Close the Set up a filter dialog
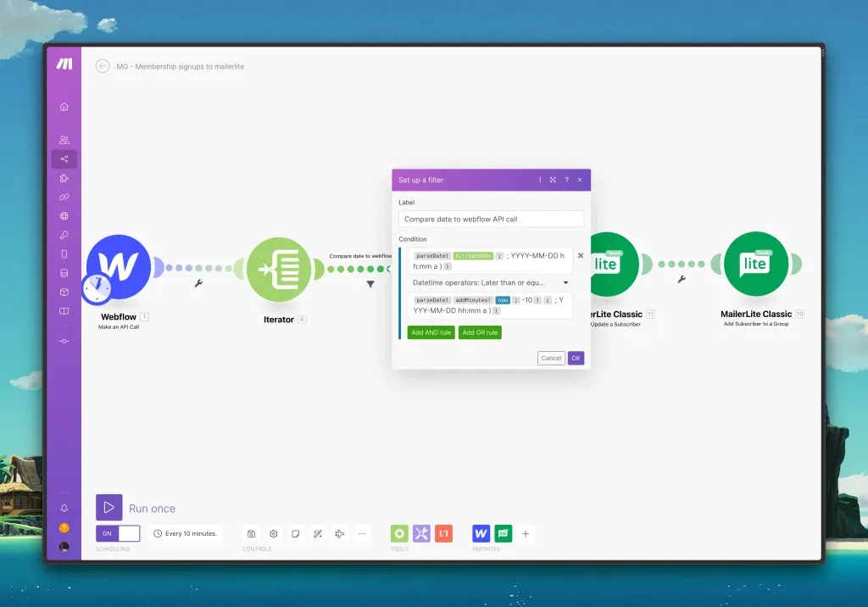Screen dimensions: 868x607 click(x=580, y=180)
